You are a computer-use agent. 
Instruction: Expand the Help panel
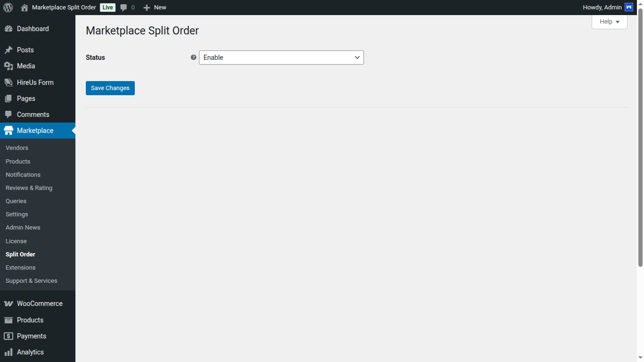point(609,21)
